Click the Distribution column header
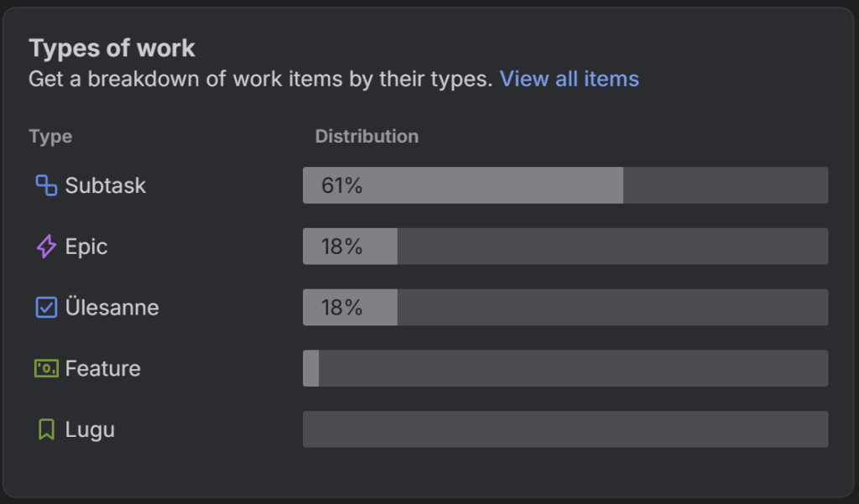 [x=367, y=136]
